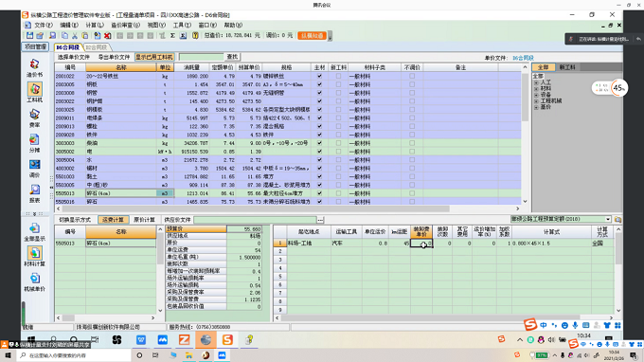Image resolution: width=644 pixels, height=362 pixels.
Task: Open the 公路工程预算定额 (2018) dropdown
Action: coord(561,219)
